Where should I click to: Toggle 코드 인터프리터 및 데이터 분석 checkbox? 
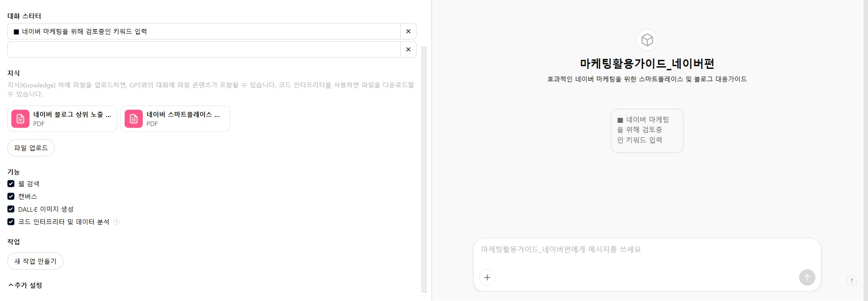click(x=11, y=222)
